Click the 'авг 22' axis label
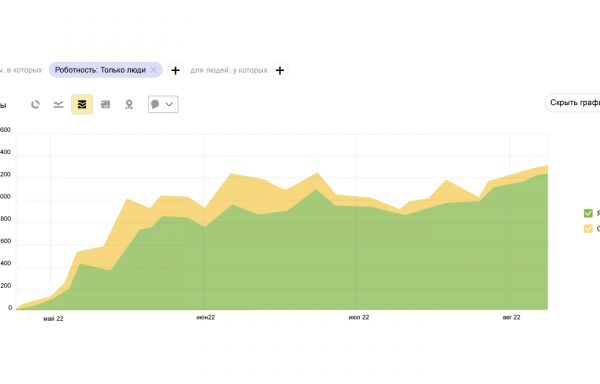This screenshot has width=600, height=384. pos(511,317)
